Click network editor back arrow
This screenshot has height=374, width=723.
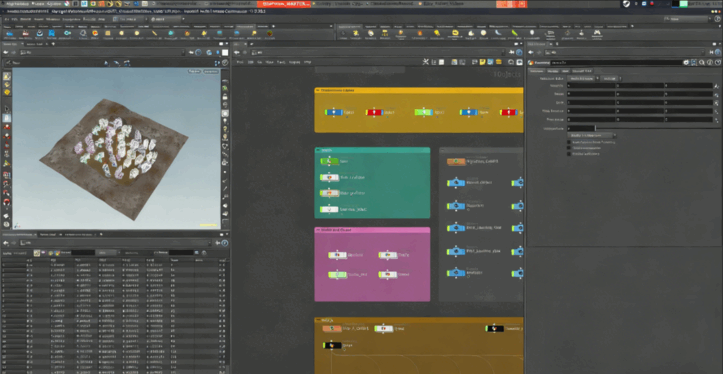237,53
